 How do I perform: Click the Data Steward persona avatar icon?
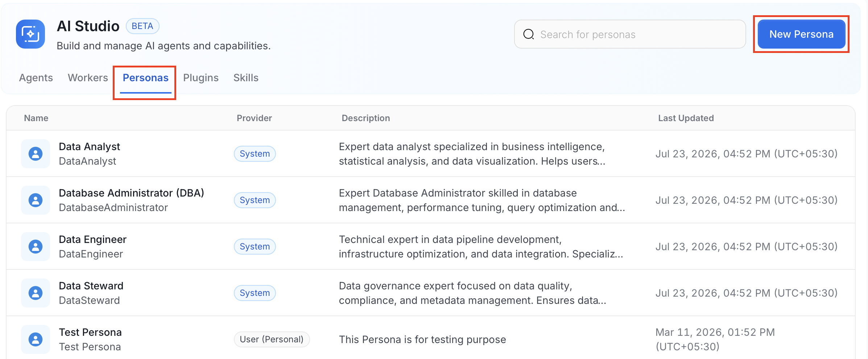36,293
